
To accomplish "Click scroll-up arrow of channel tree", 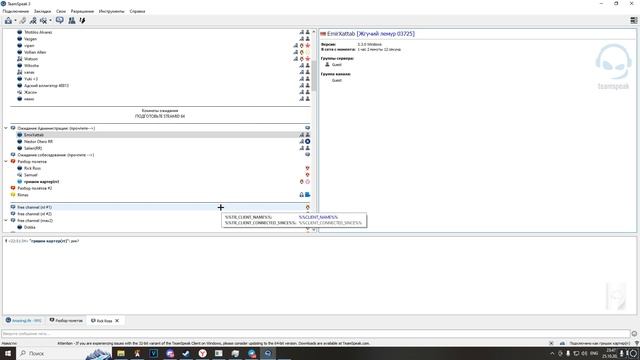I will click(313, 32).
